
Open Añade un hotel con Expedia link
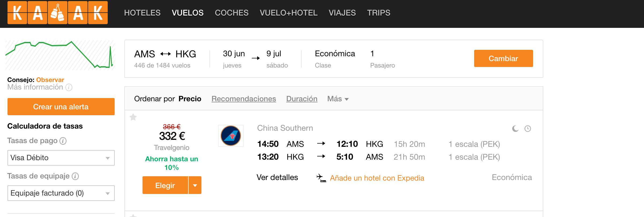coord(377,178)
